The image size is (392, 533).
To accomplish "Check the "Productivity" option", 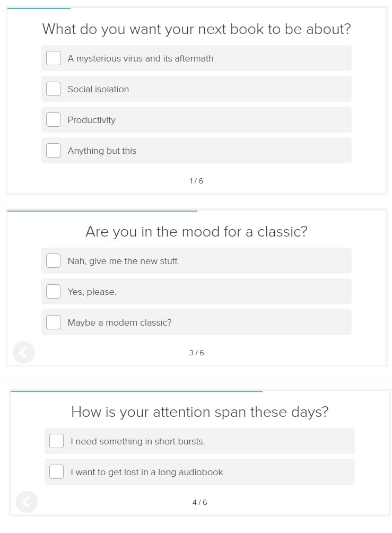I will point(53,119).
